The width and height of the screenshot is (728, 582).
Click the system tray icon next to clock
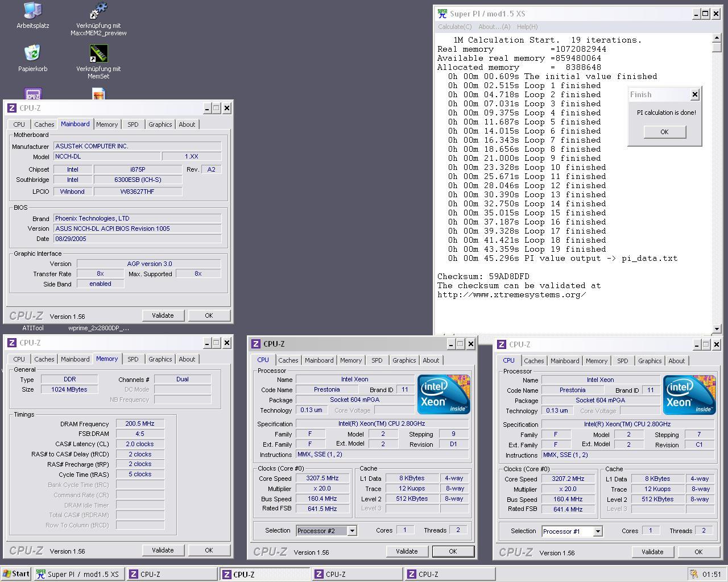pos(694,574)
